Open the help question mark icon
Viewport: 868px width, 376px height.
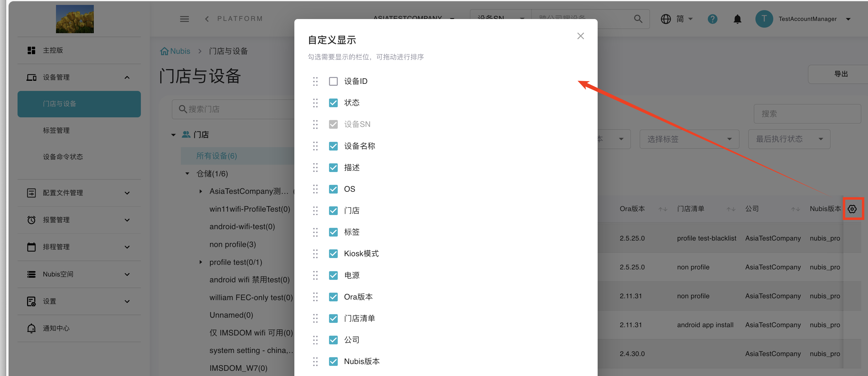(x=712, y=19)
